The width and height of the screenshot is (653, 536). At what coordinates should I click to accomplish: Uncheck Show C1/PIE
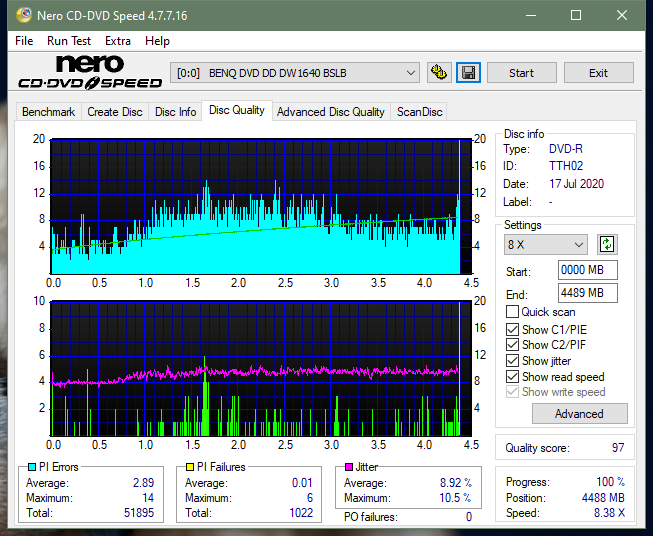click(x=512, y=329)
